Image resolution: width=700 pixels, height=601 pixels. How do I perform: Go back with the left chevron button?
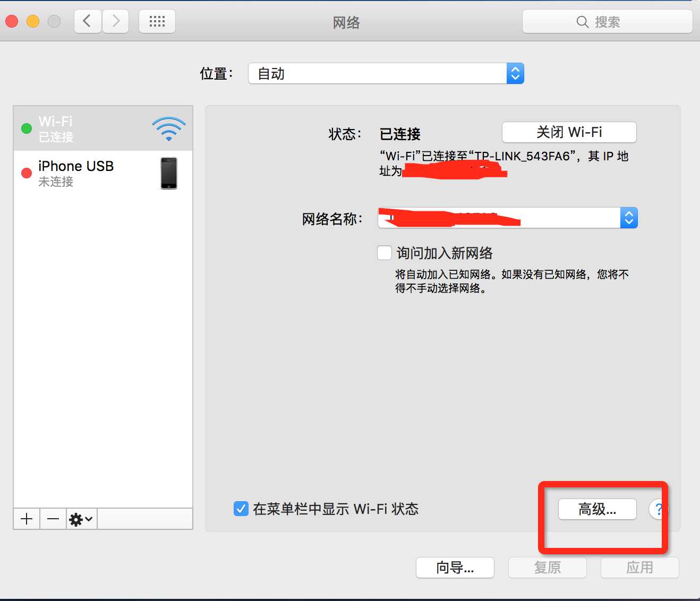pyautogui.click(x=88, y=22)
